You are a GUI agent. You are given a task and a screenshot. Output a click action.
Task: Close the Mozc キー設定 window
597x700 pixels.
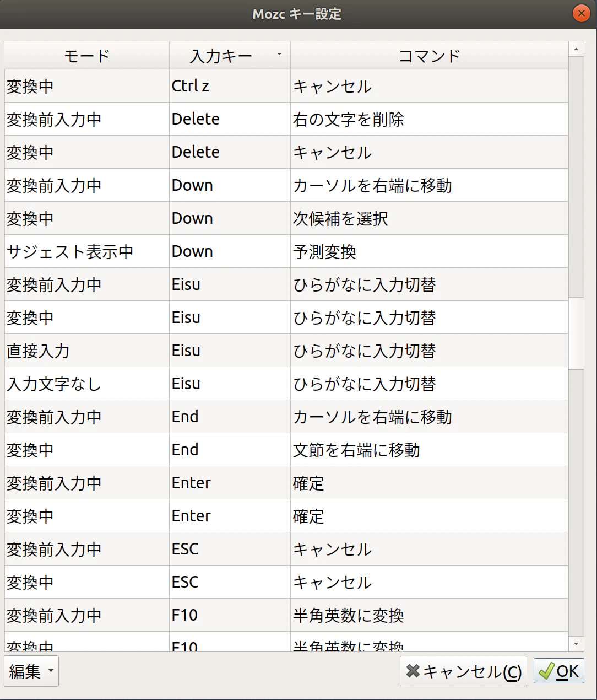coord(581,13)
